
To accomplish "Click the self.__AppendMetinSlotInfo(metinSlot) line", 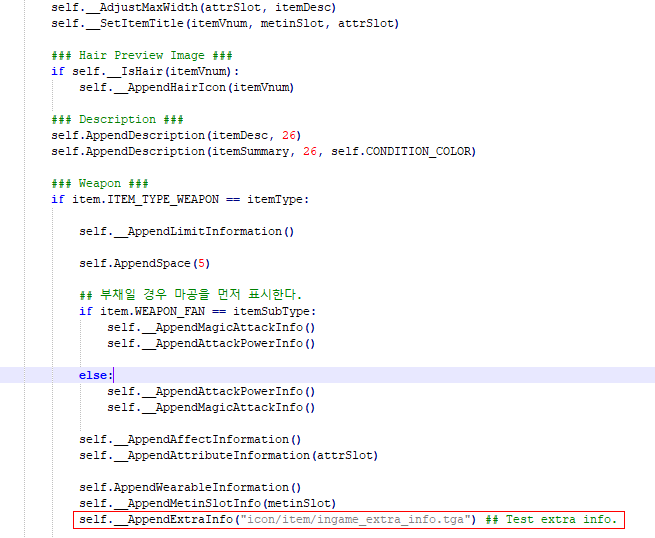I will [x=208, y=503].
